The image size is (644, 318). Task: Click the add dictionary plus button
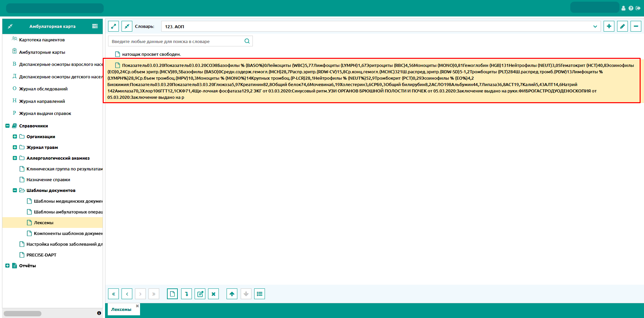[609, 26]
